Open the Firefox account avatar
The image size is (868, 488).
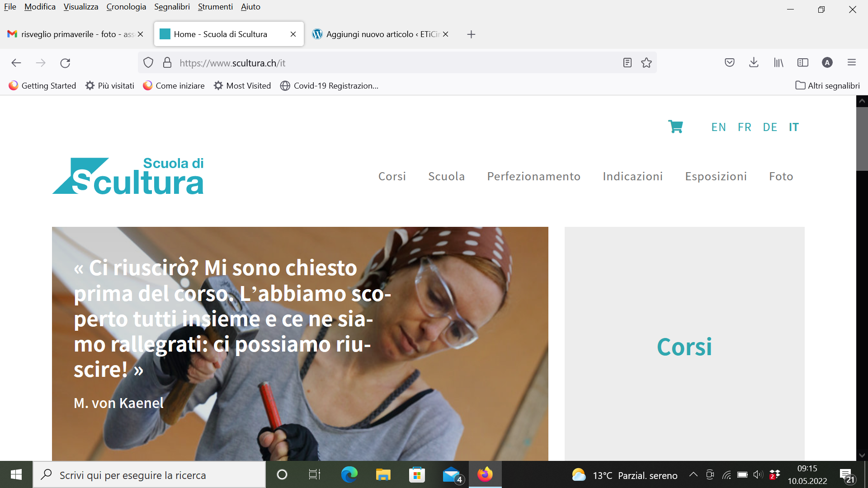tap(827, 63)
